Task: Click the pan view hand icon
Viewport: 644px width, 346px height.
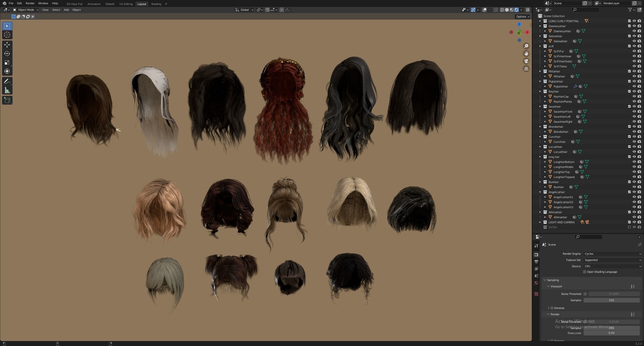Action: tap(526, 54)
